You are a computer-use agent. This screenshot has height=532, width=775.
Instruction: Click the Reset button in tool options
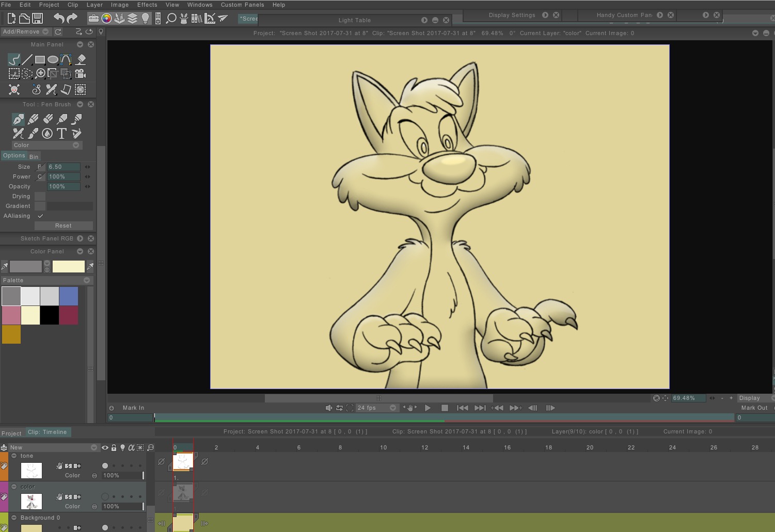click(x=64, y=225)
